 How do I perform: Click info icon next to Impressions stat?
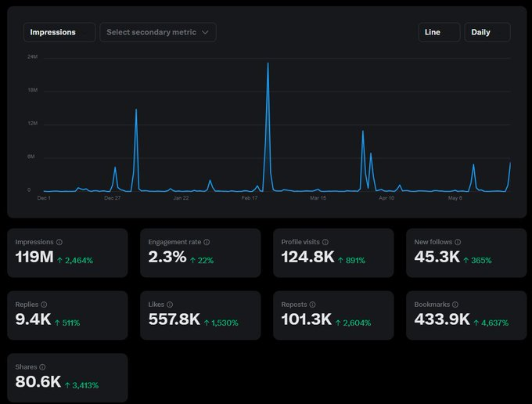(59, 243)
